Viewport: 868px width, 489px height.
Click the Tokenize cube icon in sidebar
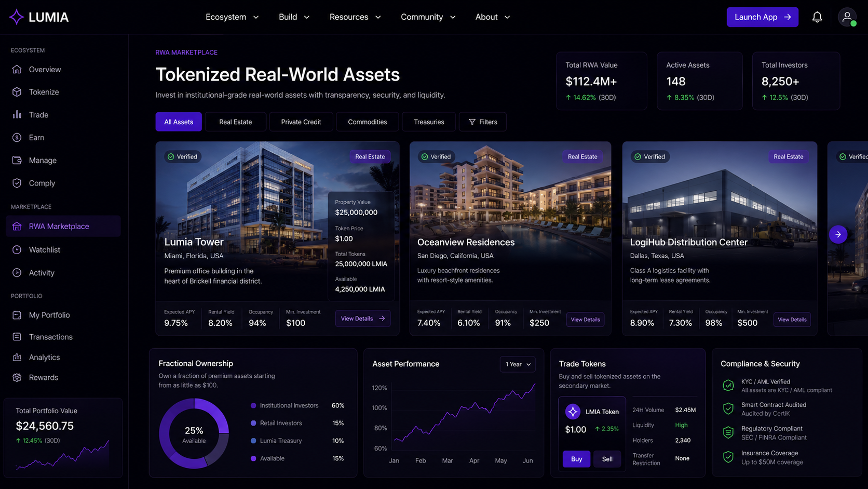click(x=17, y=92)
